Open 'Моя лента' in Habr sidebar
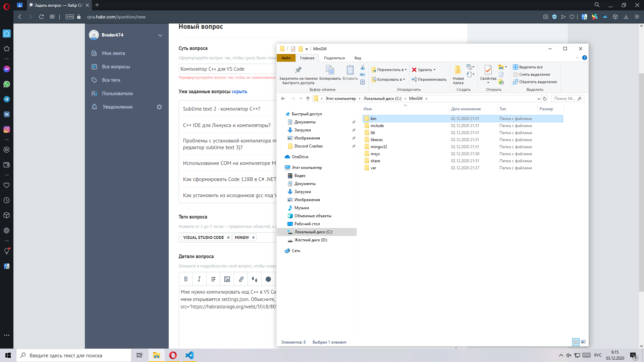The height and width of the screenshot is (362, 644). point(113,53)
